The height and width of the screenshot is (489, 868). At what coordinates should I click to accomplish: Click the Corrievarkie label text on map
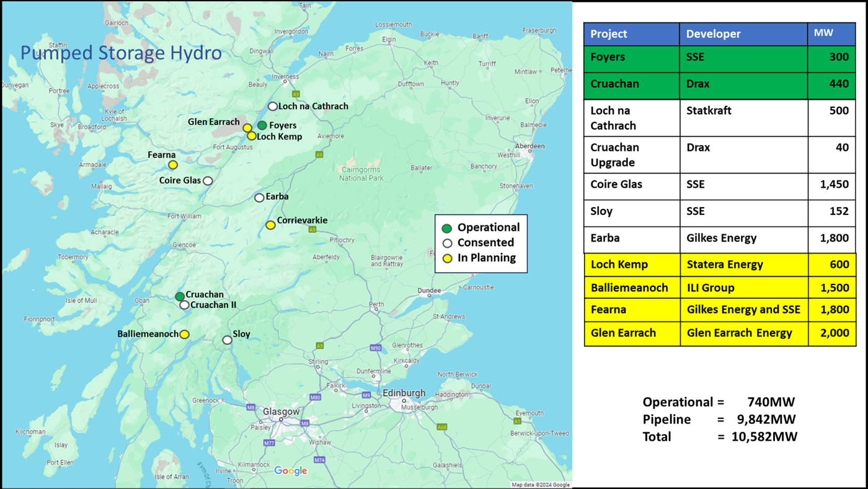[x=303, y=221]
